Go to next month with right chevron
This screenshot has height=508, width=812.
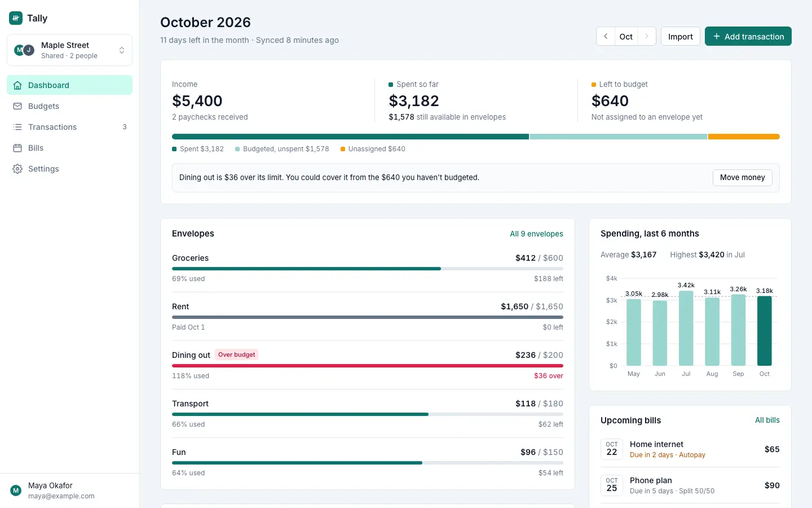coord(647,36)
